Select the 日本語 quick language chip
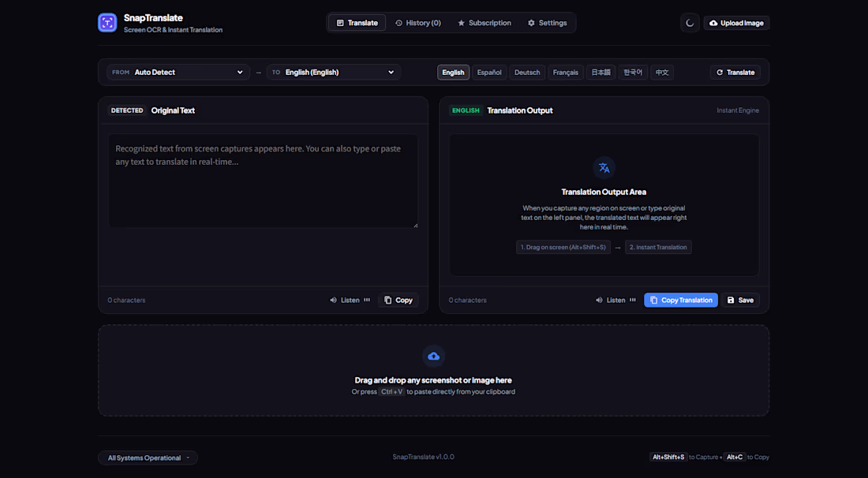Screen dimensions: 868x478 tap(600, 73)
